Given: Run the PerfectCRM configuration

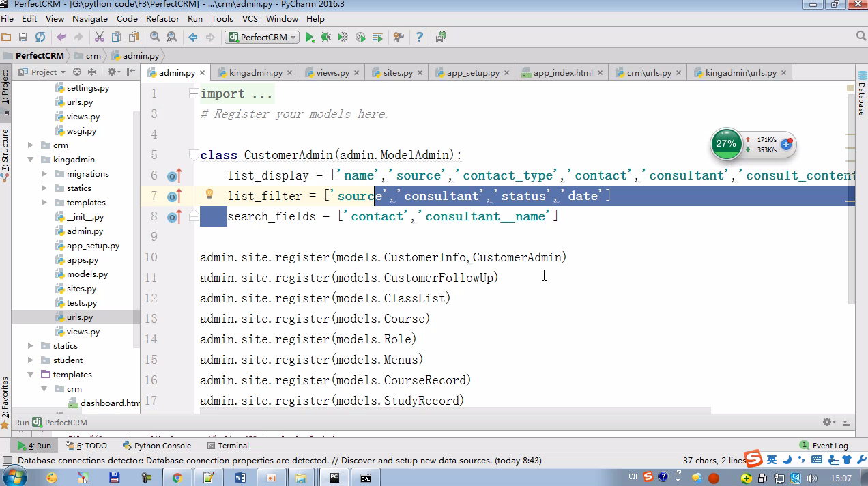Looking at the screenshot, I should pos(310,38).
